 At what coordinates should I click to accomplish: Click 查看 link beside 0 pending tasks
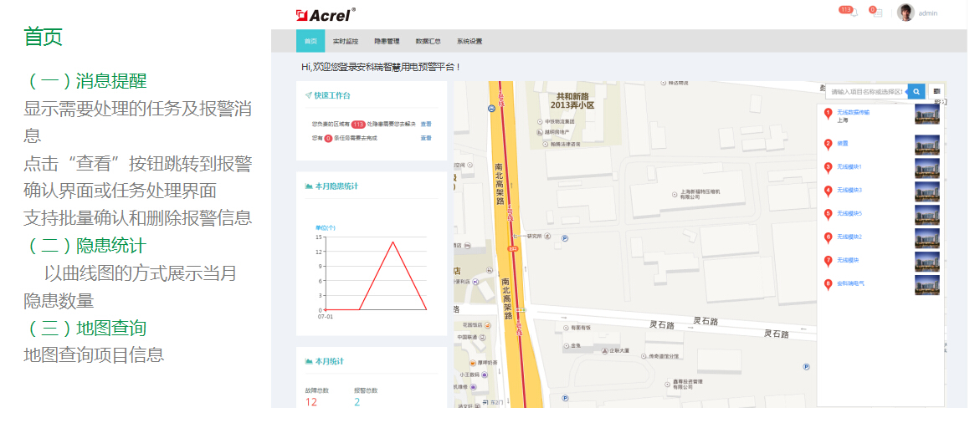(426, 138)
